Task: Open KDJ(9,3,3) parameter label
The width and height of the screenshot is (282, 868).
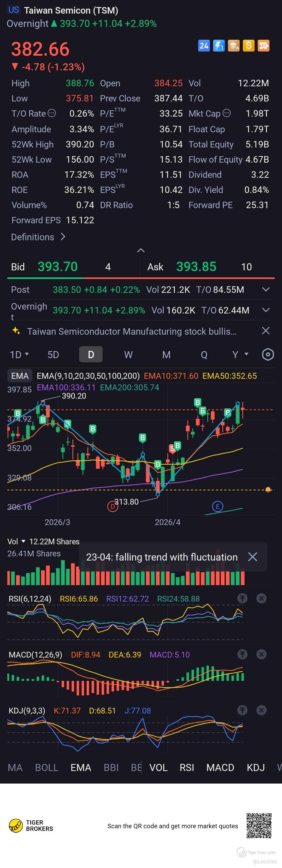Action: pyautogui.click(x=27, y=710)
